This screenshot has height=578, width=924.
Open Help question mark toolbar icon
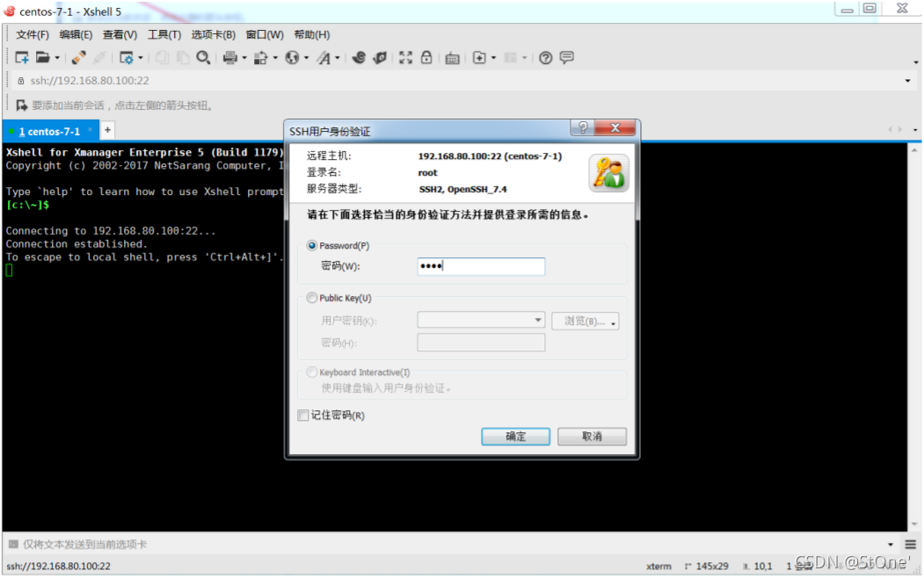[546, 57]
